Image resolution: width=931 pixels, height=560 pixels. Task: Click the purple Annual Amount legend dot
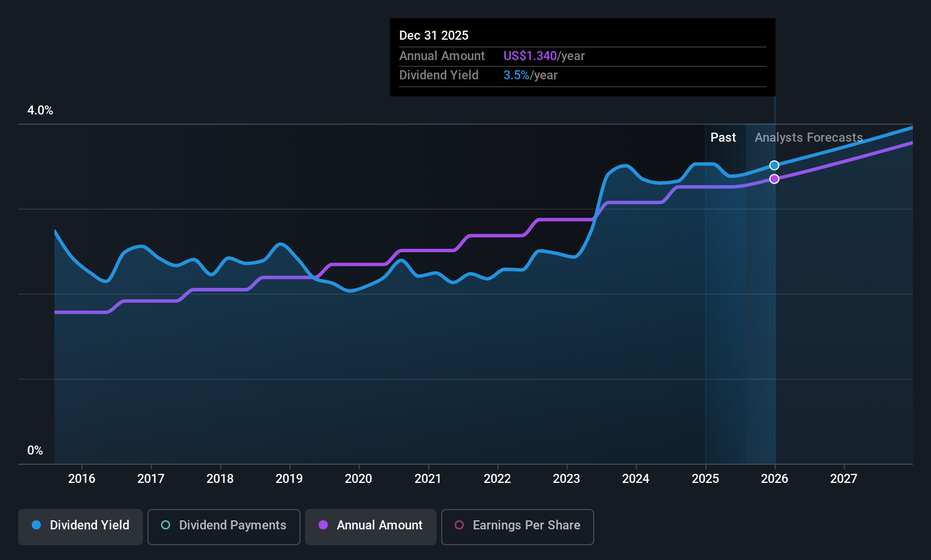323,525
